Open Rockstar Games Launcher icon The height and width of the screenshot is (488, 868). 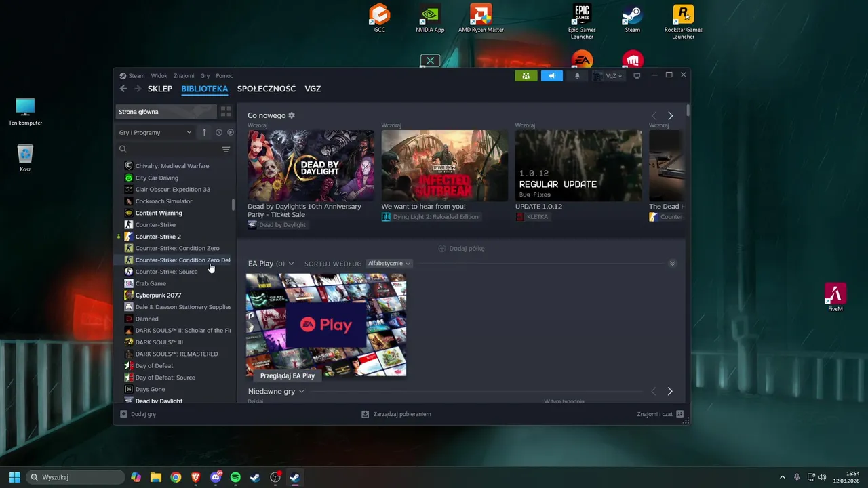[683, 22]
